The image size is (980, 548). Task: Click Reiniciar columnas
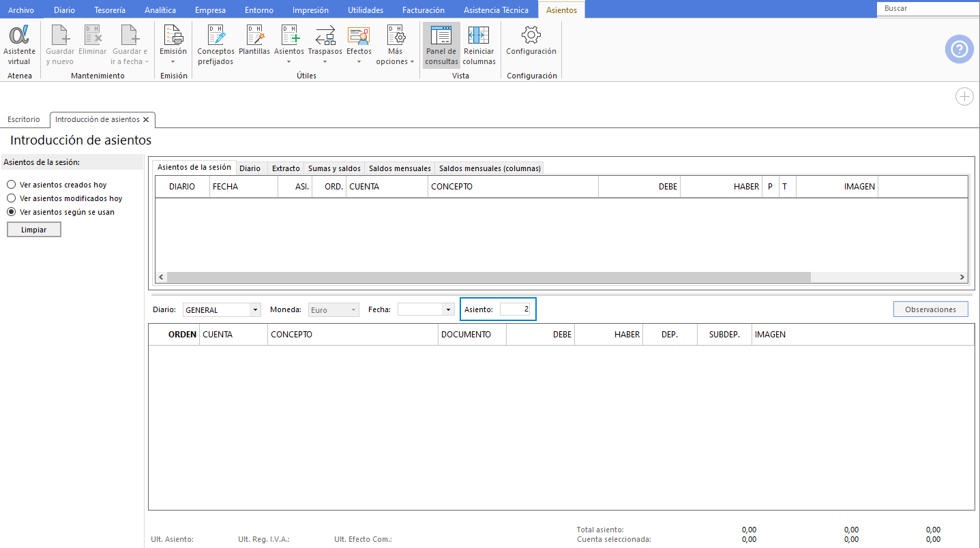479,45
